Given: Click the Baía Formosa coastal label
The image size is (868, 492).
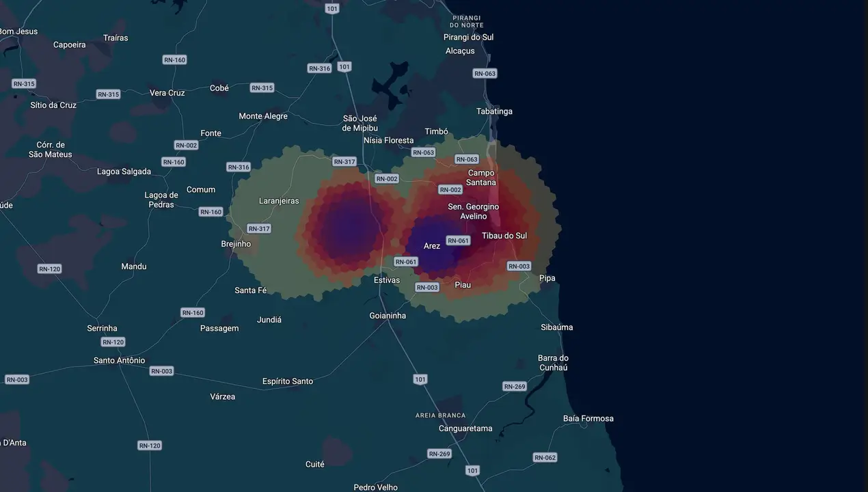Looking at the screenshot, I should point(588,418).
